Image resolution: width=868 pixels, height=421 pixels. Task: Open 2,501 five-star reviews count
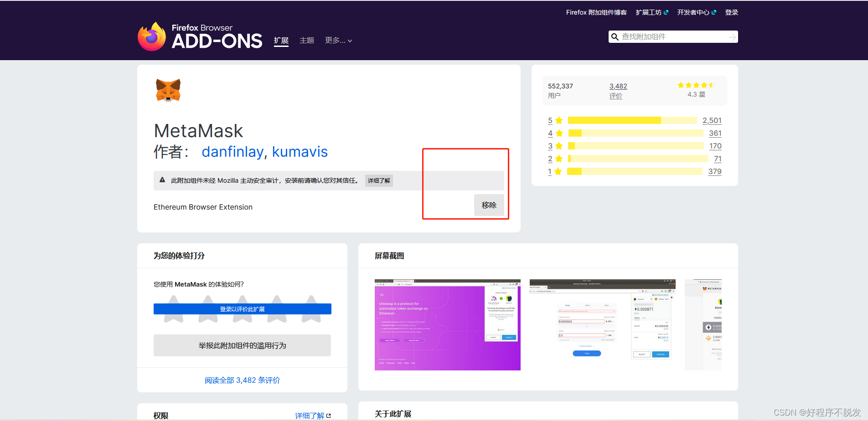pyautogui.click(x=712, y=120)
